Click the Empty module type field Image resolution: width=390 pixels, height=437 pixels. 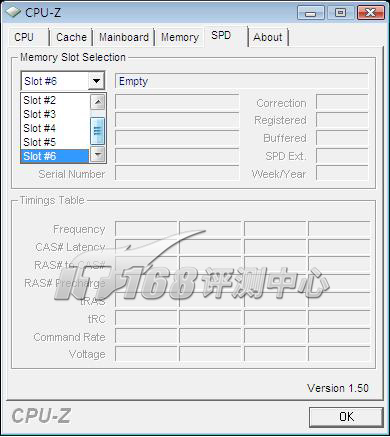pyautogui.click(x=242, y=81)
